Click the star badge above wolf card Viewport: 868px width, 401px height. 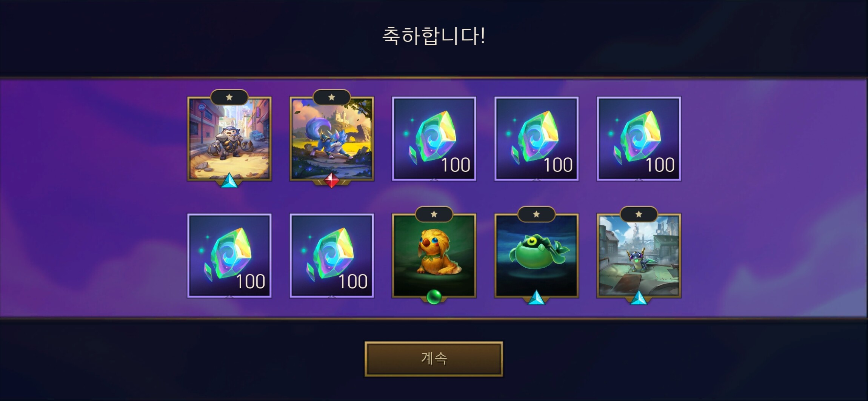331,97
